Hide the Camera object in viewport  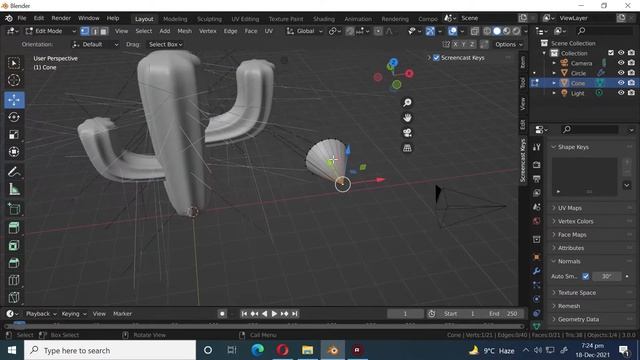621,63
